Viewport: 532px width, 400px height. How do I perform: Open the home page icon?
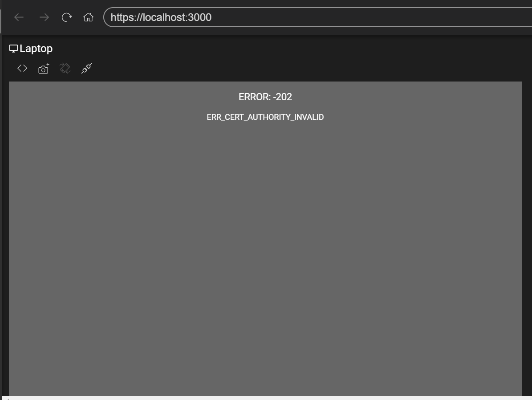(x=88, y=17)
